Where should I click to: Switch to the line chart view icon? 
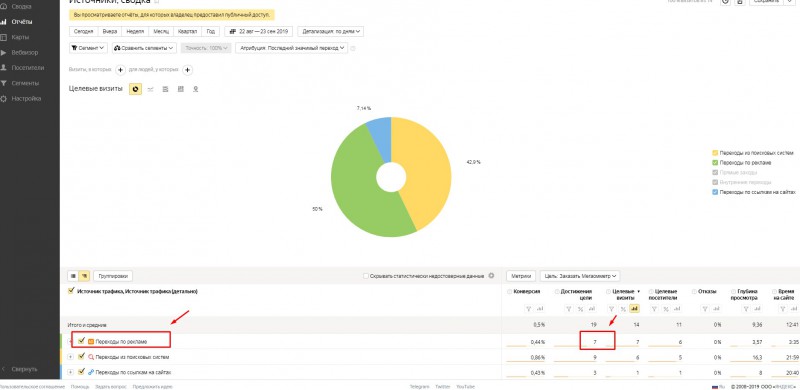pos(151,89)
